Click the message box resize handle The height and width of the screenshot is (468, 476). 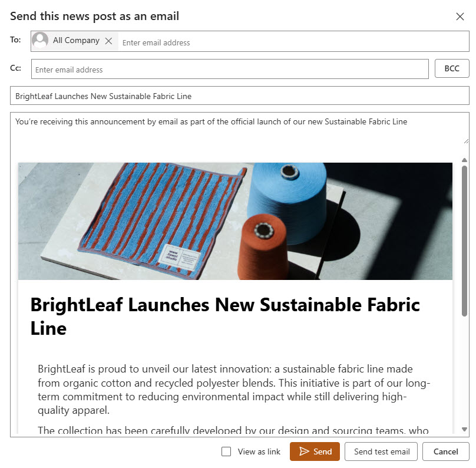click(466, 141)
